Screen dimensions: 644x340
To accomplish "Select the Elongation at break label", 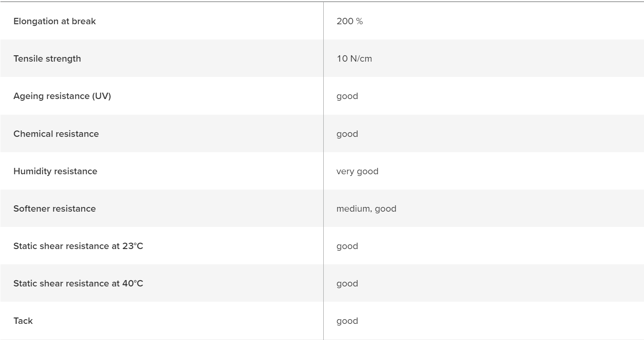I will [x=54, y=21].
